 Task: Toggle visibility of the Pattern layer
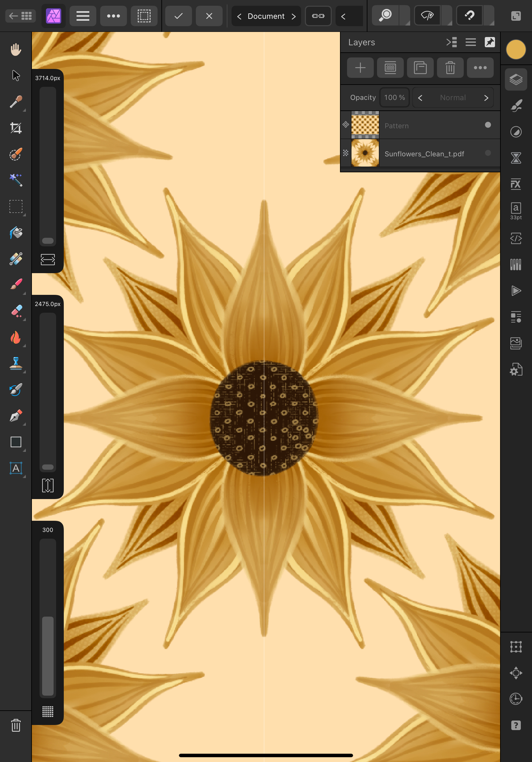tap(488, 125)
